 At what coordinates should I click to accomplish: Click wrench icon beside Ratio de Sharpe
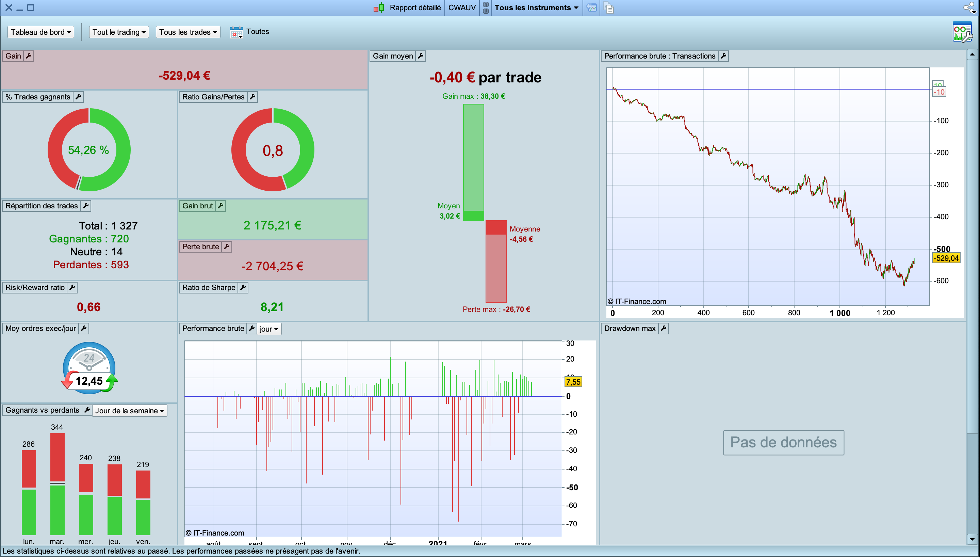[243, 287]
